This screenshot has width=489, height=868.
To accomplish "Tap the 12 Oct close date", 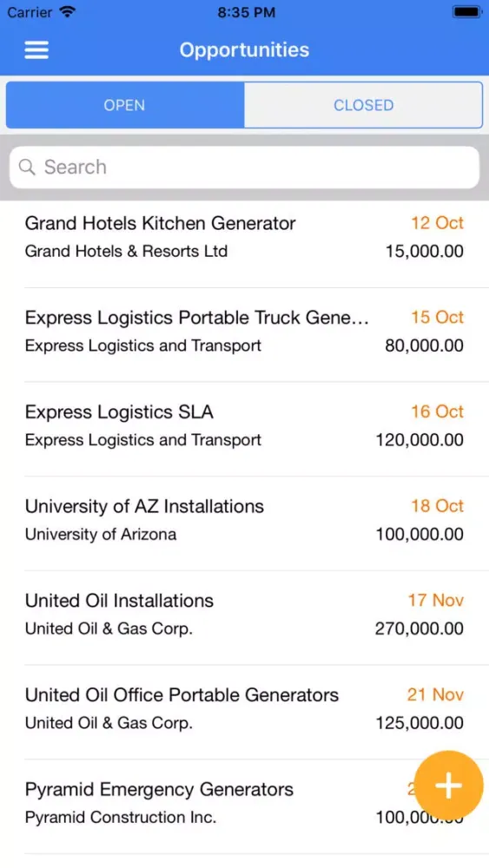I will pyautogui.click(x=437, y=223).
